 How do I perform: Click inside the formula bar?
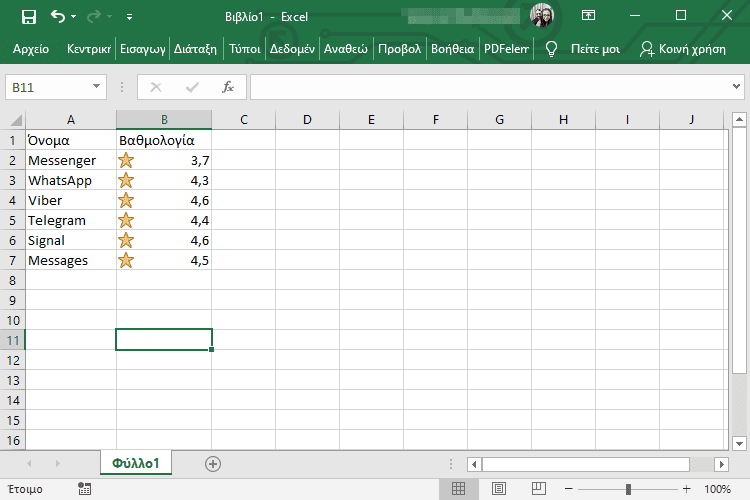click(x=490, y=87)
